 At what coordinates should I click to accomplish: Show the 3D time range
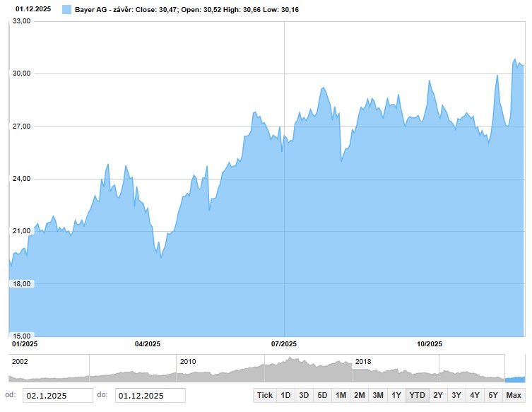304,395
